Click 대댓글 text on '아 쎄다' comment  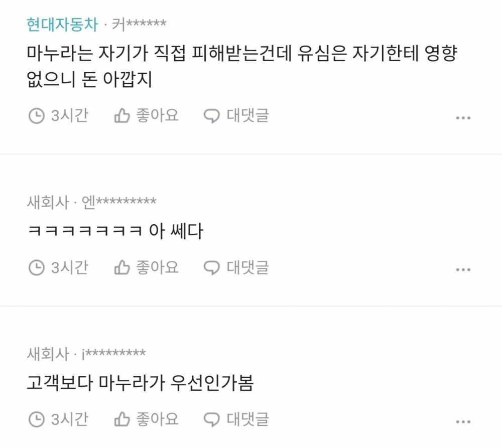pos(248,267)
